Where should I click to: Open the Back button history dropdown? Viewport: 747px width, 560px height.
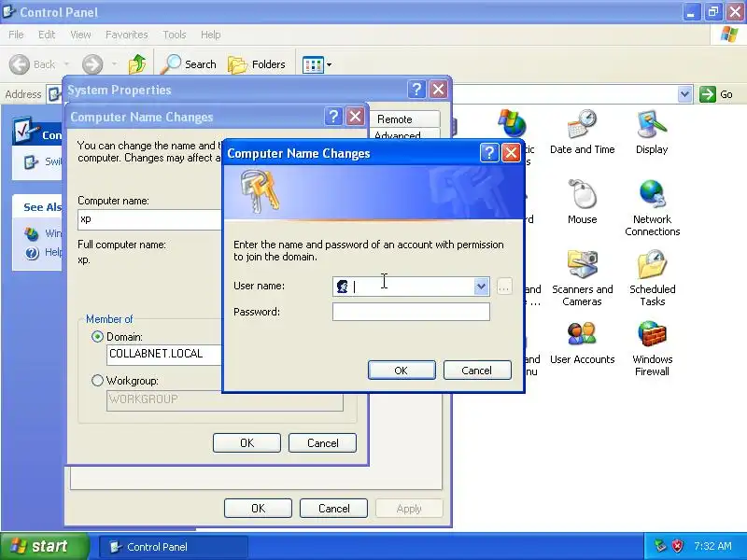pyautogui.click(x=66, y=64)
